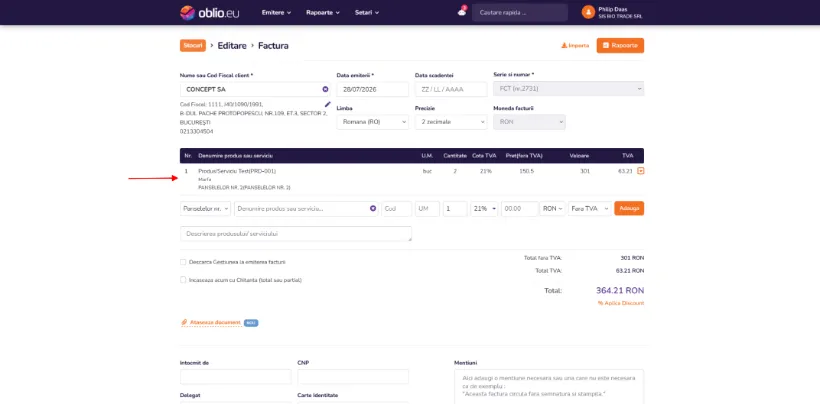Open the Fara TVA dropdown
The image size is (820, 404).
[x=590, y=209]
